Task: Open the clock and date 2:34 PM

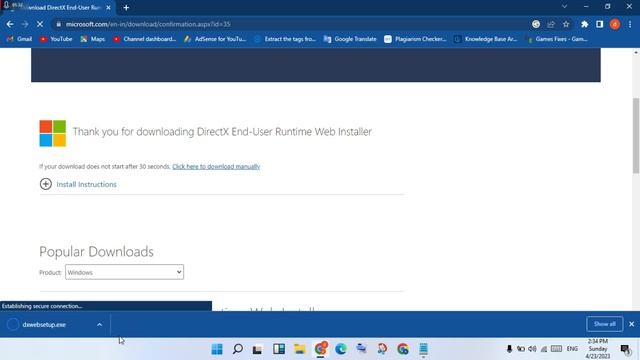Action: click(x=598, y=349)
